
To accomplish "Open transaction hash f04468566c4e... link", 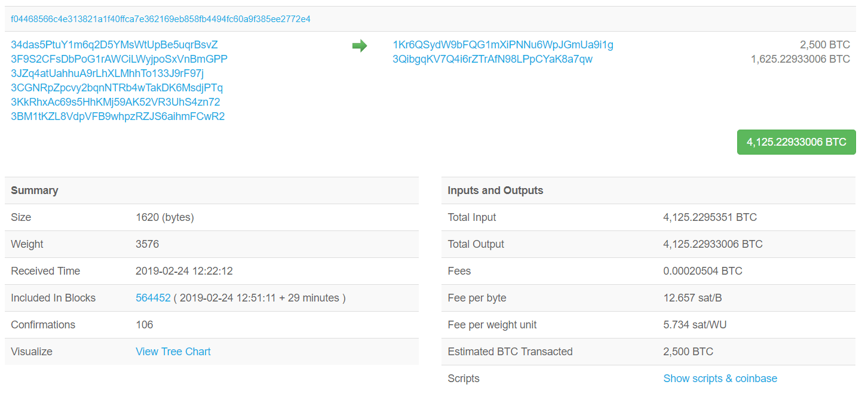I will click(161, 19).
